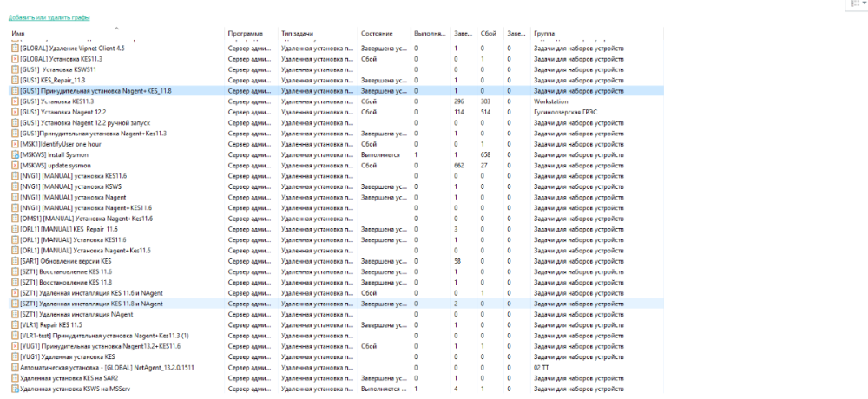Select '[NVG1] [MANUAL] установка Nagent' task name

(x=73, y=198)
